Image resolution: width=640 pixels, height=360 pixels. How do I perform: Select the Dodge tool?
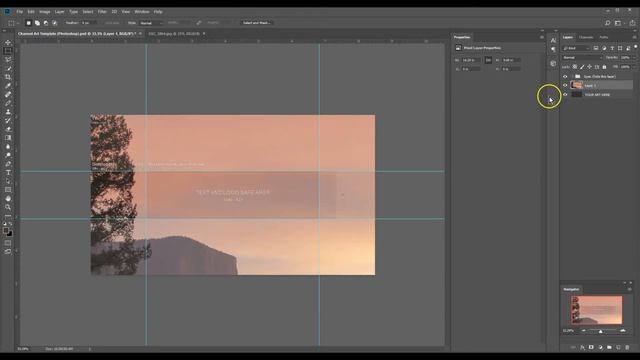point(8,155)
